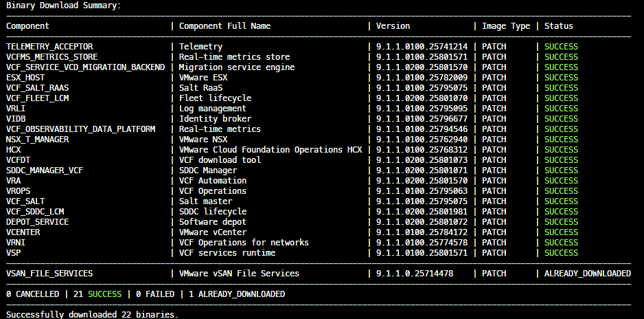
Task: Select the 'Log management' full name
Action: (213, 109)
